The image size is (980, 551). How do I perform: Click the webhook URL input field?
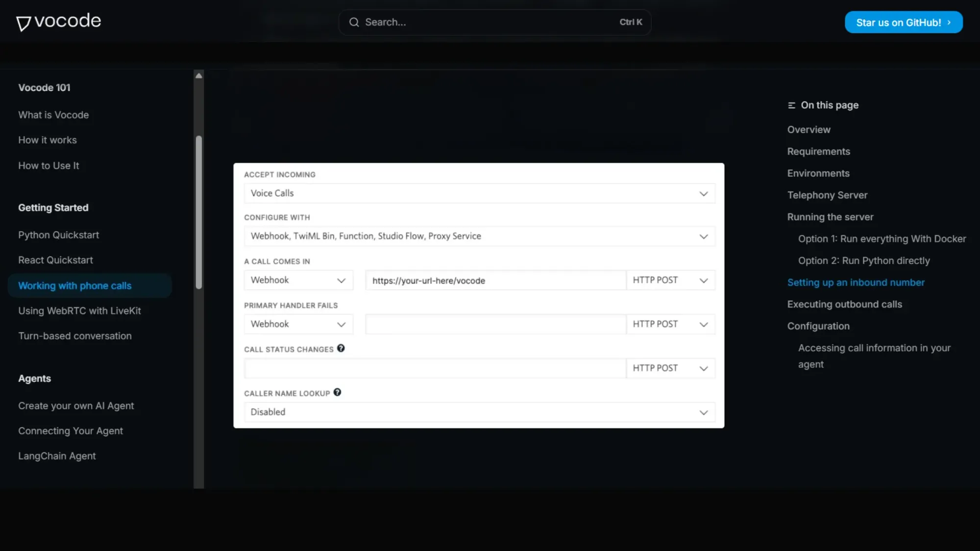coord(495,280)
